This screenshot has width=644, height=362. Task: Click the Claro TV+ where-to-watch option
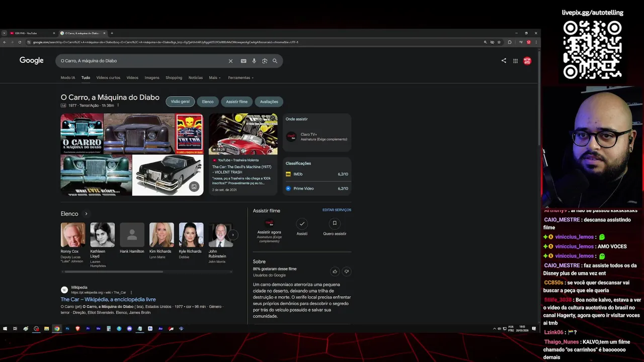tap(317, 137)
